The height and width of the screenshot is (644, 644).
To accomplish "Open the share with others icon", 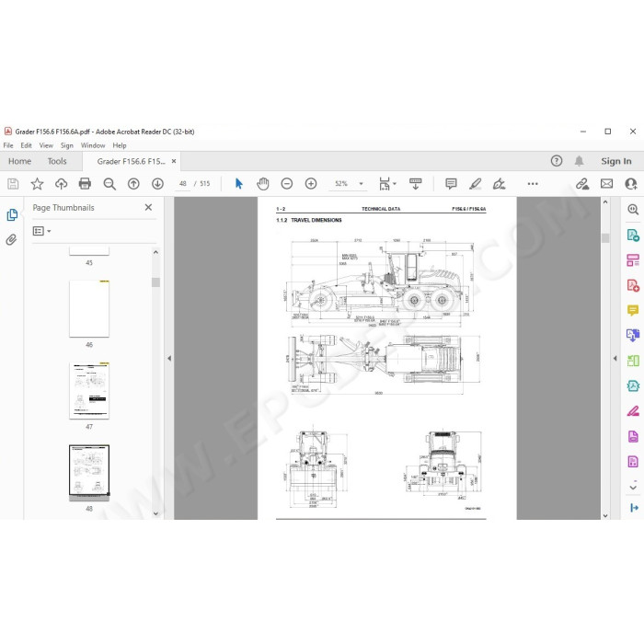I will coord(630,184).
